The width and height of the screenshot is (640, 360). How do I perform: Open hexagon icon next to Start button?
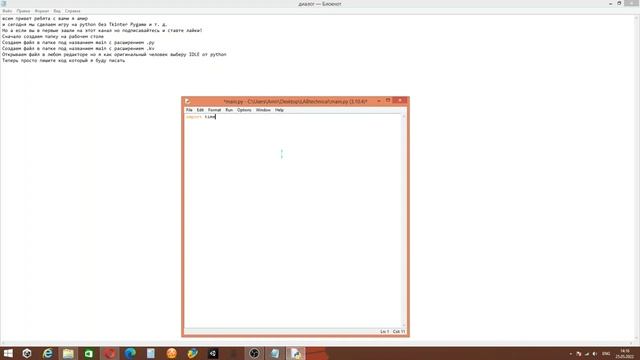[27, 353]
